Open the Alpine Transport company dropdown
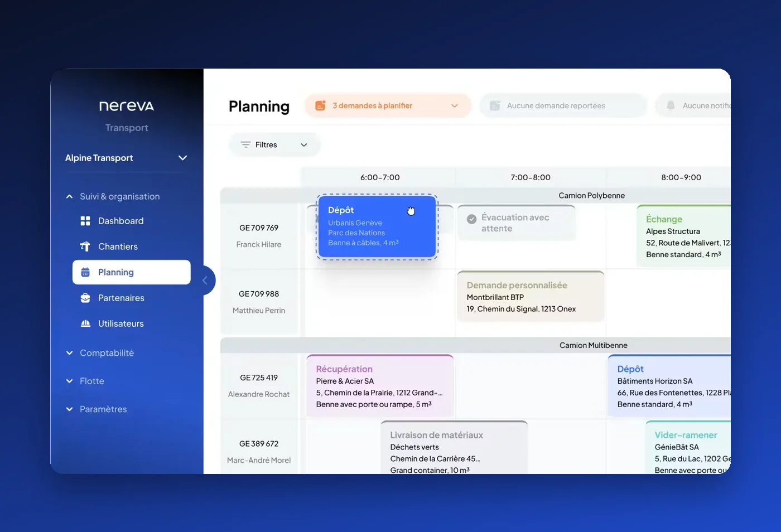Image resolution: width=781 pixels, height=532 pixels. coord(126,158)
